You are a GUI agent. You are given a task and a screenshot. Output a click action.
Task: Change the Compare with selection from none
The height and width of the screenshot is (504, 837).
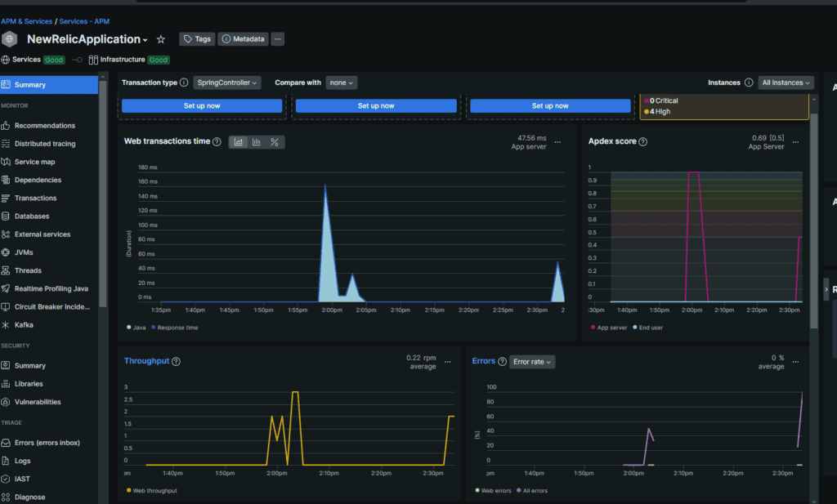(342, 83)
